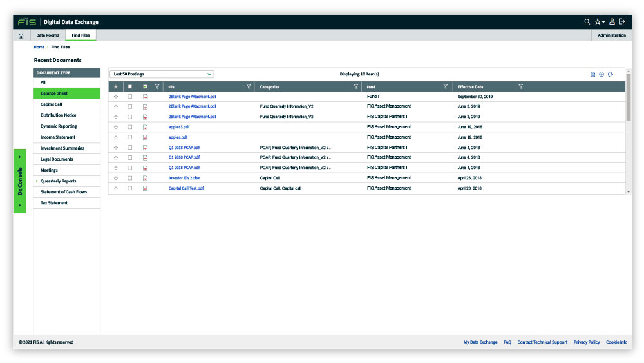The width and height of the screenshot is (644, 363).
Task: Click the logout icon in the header
Action: 622,21
